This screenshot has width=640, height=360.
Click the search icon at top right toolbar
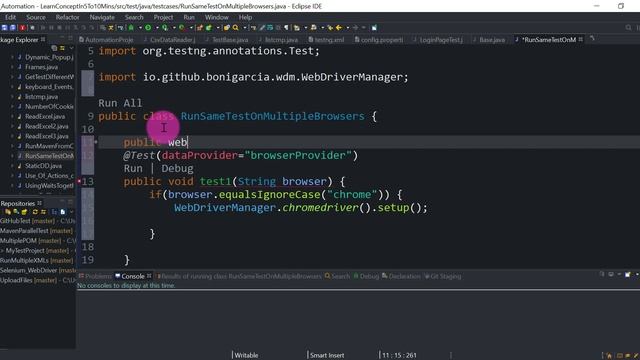coord(628,28)
